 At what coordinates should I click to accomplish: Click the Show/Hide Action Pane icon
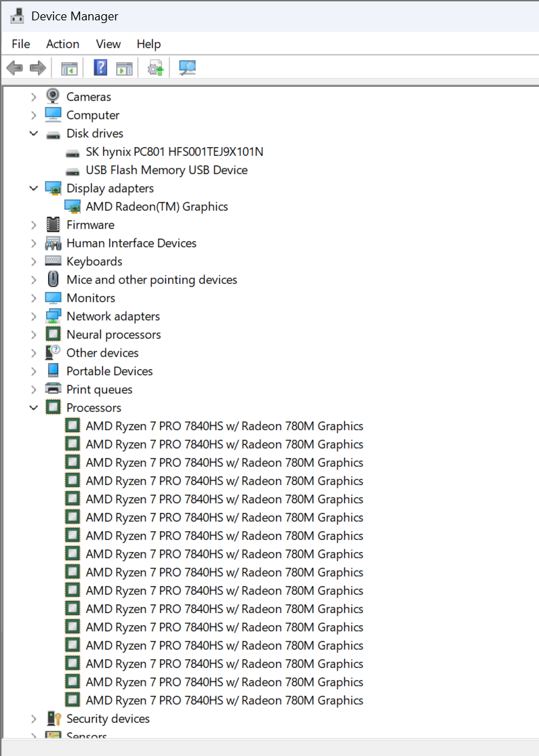pos(125,68)
